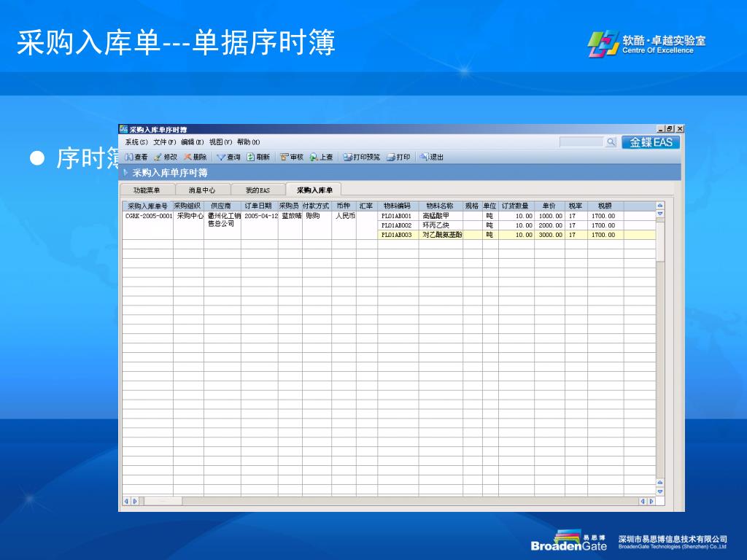Screen dimensions: 747x560
Task: Click the EAS application icon in title bar
Action: pyautogui.click(x=123, y=129)
